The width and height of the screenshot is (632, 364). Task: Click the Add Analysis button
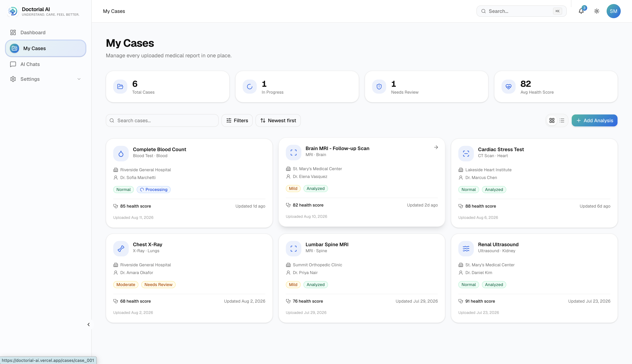click(x=594, y=120)
